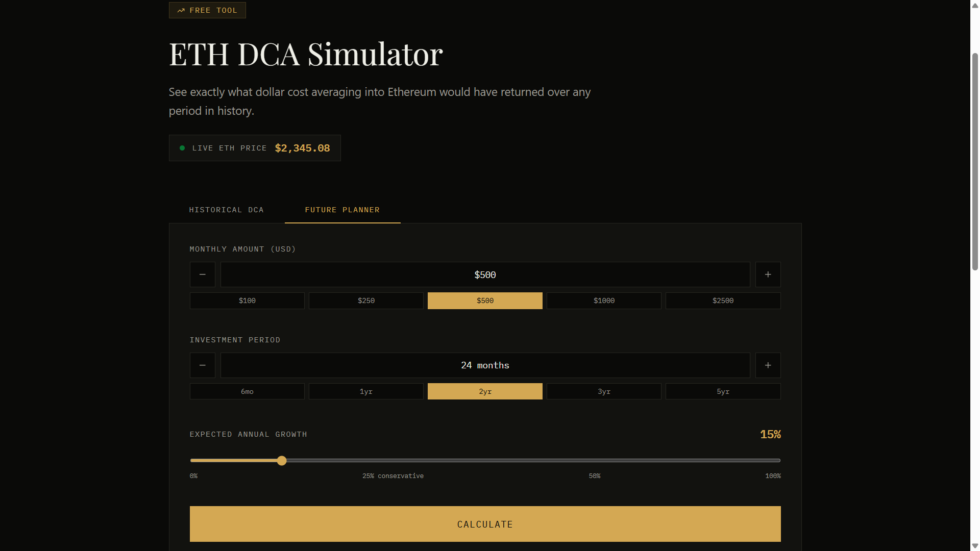Click the scrollbar down arrow
Screen dimensions: 980x551
(x=974, y=545)
